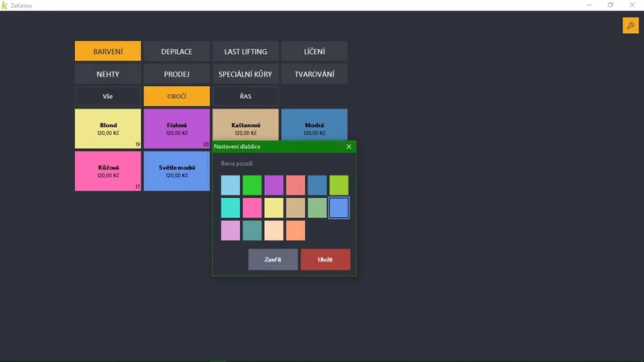The image size is (644, 362).
Task: Open the ZaKasou app logo icon
Action: click(x=5, y=6)
